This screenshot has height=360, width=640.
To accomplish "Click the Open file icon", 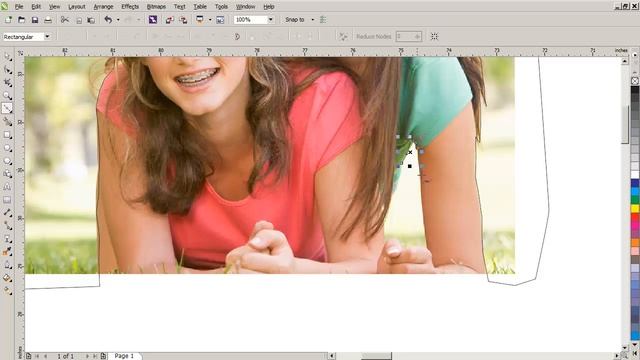I will click(22, 20).
